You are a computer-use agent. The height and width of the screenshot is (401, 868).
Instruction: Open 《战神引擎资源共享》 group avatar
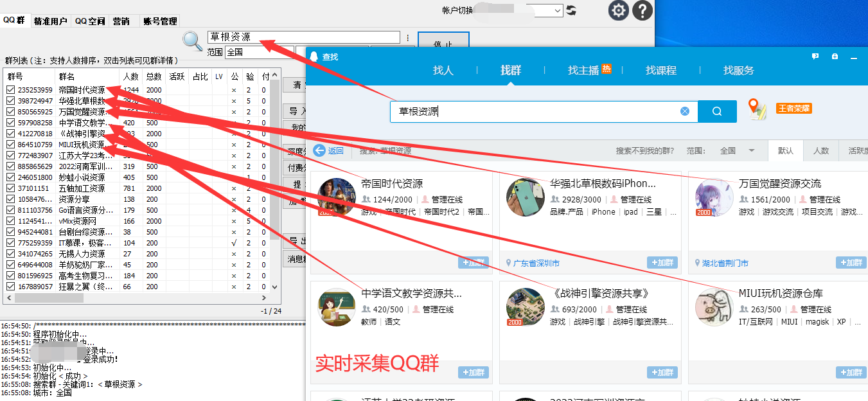[525, 307]
